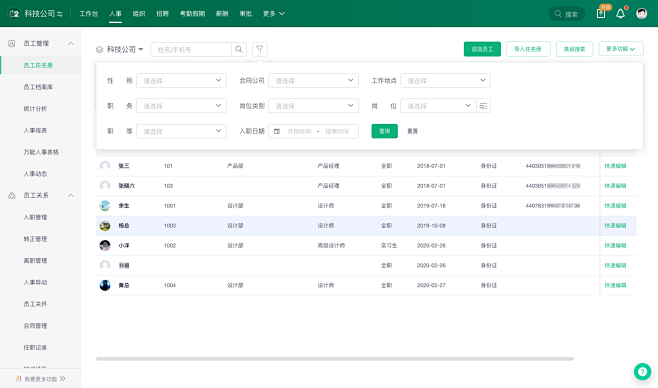
Task: Collapse the 员工管理 sidebar section
Action: (x=71, y=43)
